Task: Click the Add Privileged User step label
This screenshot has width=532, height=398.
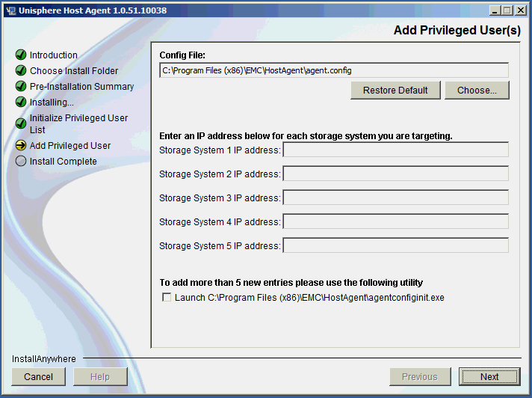Action: tap(70, 146)
